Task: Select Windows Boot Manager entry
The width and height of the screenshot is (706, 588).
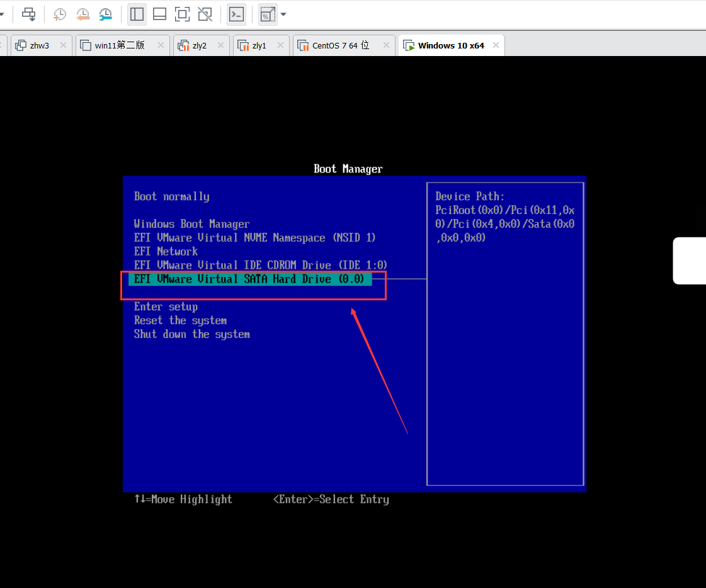Action: pyautogui.click(x=191, y=224)
